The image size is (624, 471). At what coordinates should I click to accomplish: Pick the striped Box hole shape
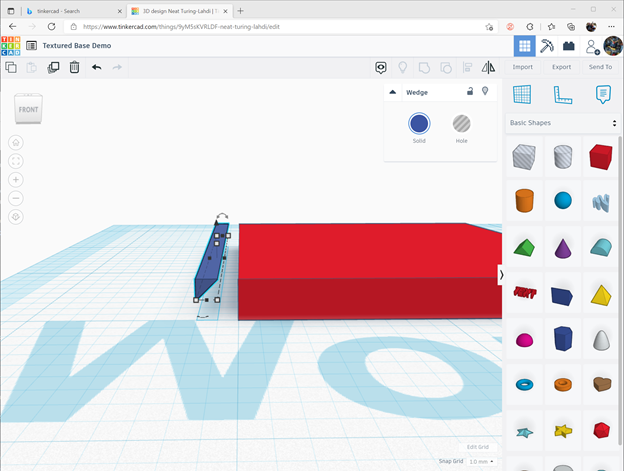pyautogui.click(x=524, y=157)
